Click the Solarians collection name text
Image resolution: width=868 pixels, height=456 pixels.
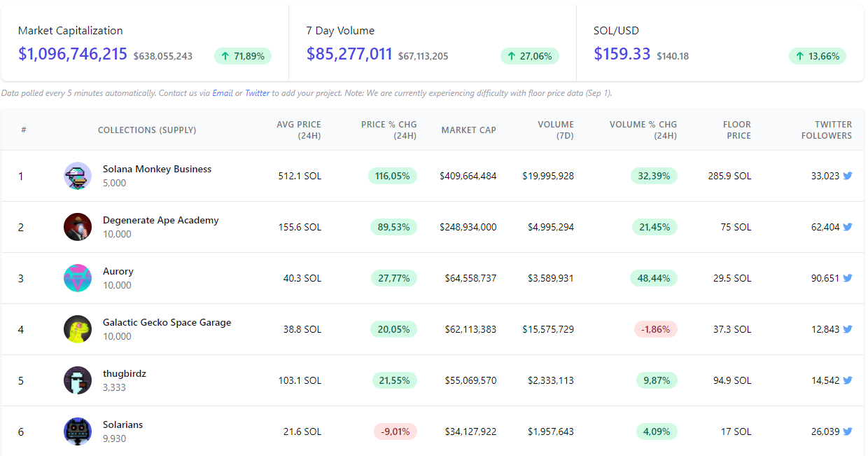point(123,424)
